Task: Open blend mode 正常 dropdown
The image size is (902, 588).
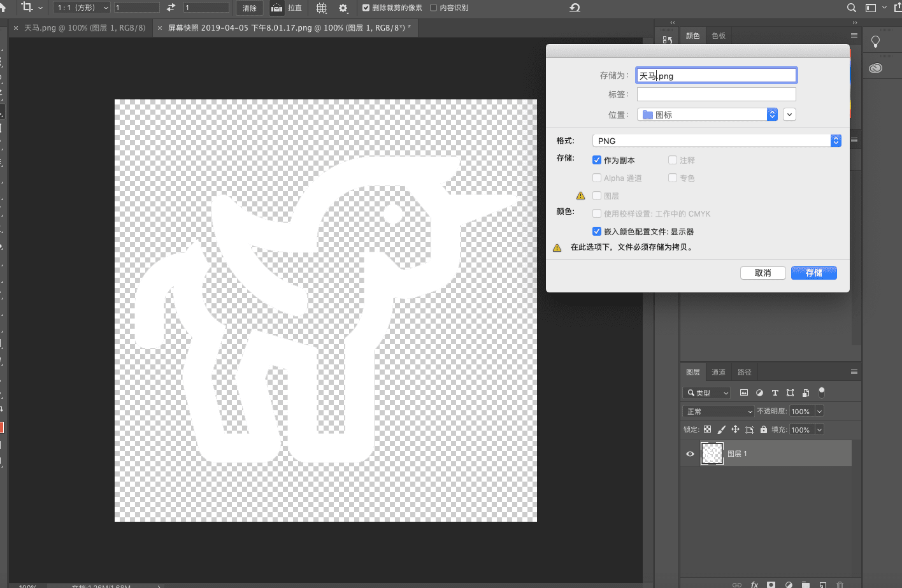Action: [x=719, y=412]
